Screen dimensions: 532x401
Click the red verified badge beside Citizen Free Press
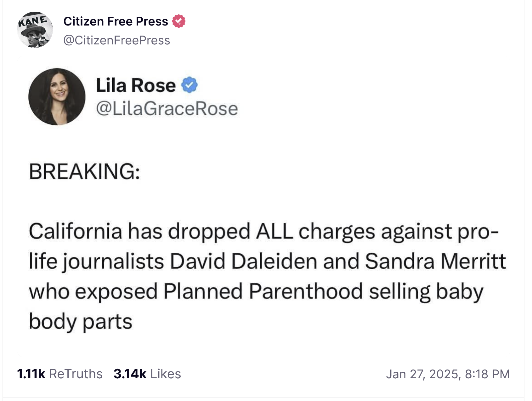point(178,21)
